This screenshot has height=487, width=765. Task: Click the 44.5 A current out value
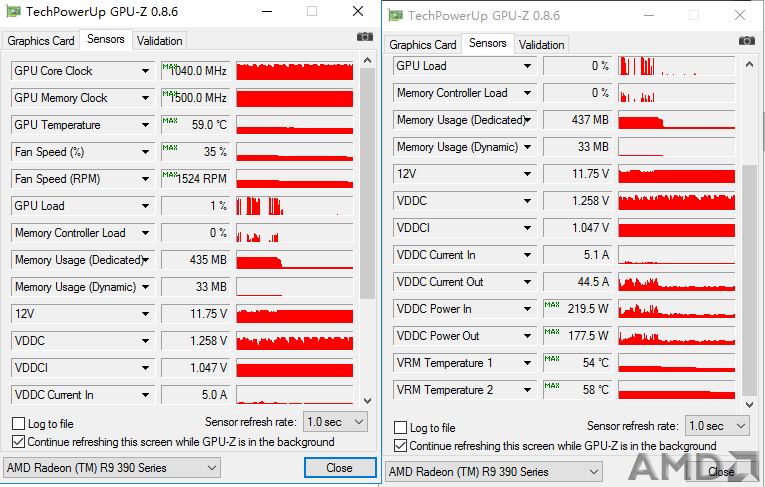click(577, 282)
